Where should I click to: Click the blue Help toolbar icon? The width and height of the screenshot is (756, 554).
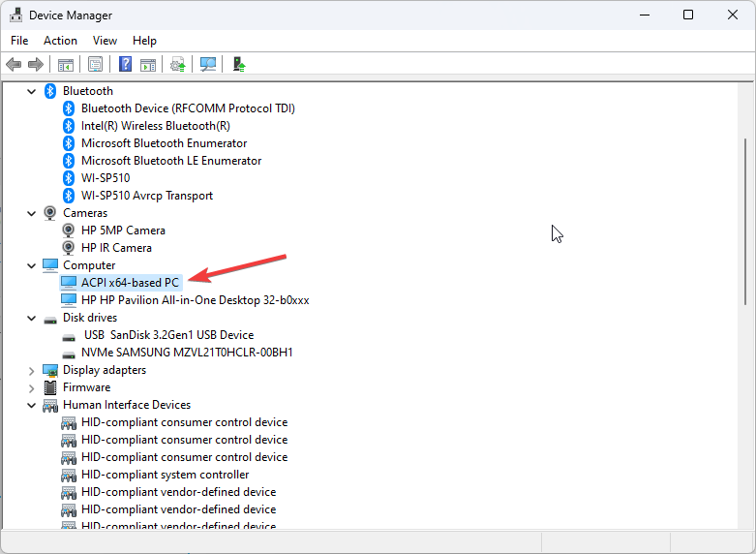pos(126,64)
